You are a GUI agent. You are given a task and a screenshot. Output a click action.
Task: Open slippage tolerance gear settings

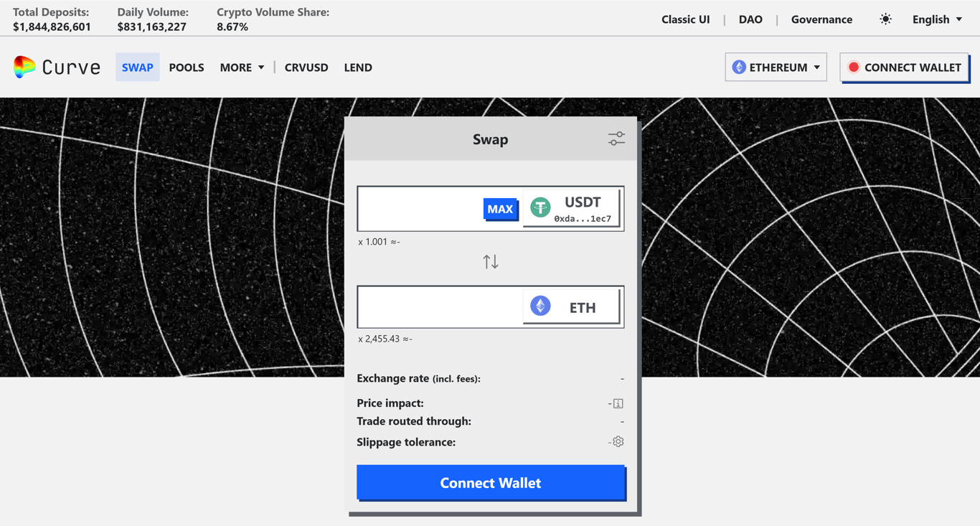618,441
